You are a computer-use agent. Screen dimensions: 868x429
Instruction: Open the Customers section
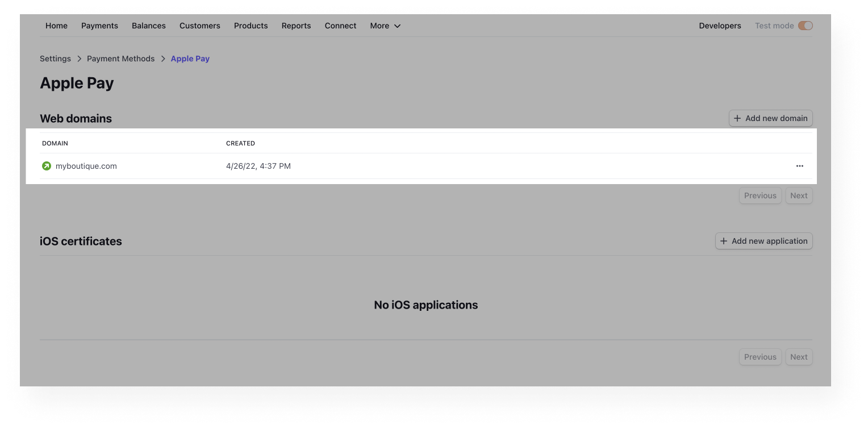tap(199, 26)
